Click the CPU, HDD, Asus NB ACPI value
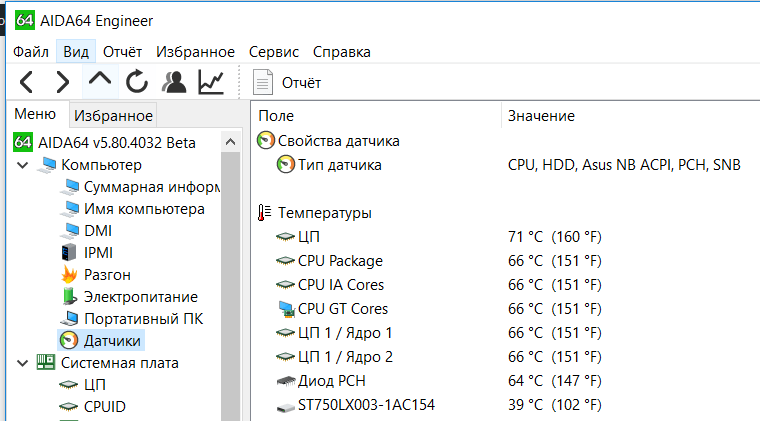Screen dimensions: 760x421 624,165
